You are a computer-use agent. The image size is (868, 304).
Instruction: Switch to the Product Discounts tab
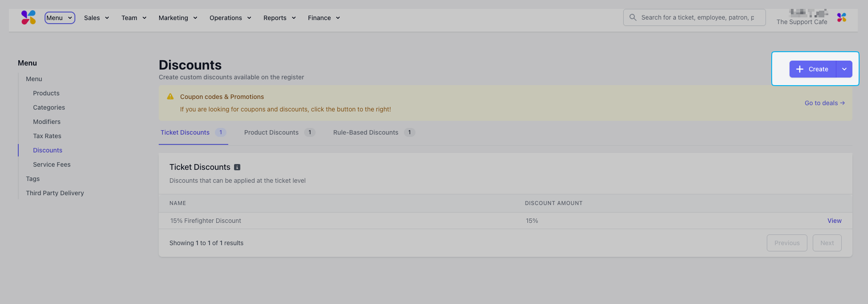(x=272, y=132)
